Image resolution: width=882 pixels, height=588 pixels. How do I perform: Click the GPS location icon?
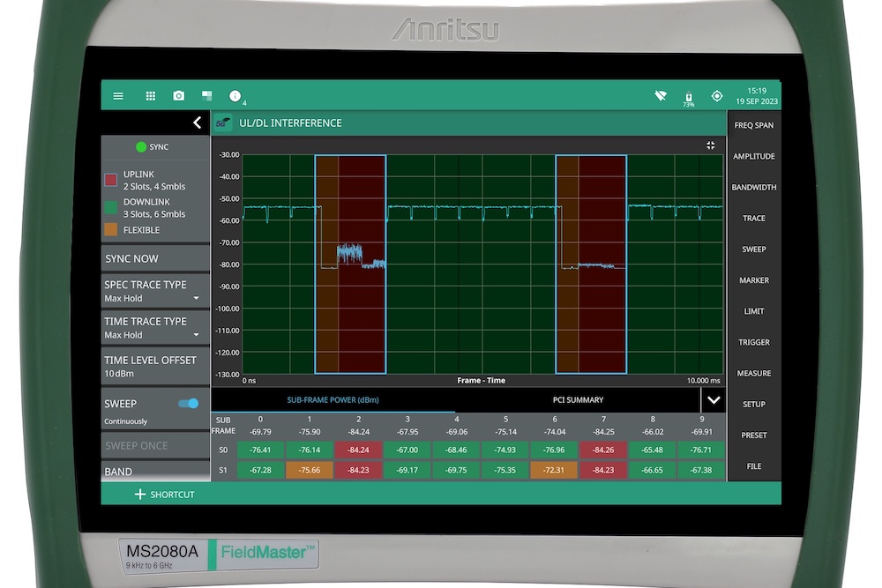pos(716,95)
